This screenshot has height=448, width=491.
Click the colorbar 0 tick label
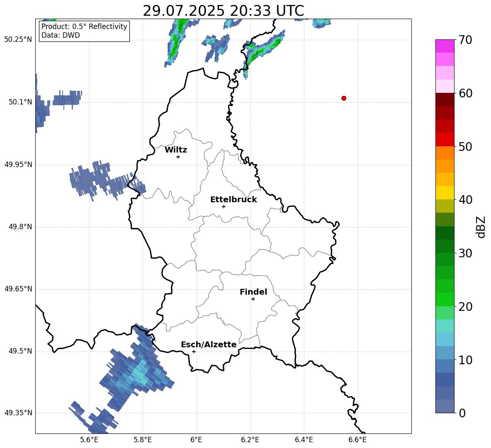462,413
